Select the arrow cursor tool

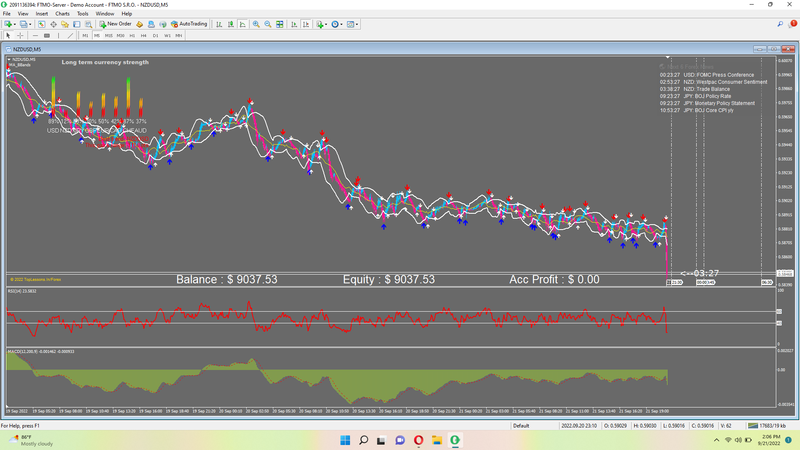point(8,35)
